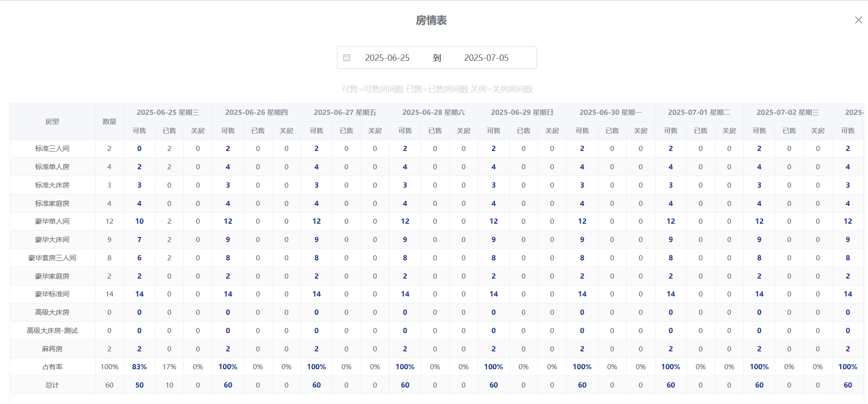Click 可售 value 9 for 豪华大床间 on 2025-06-30

[582, 240]
